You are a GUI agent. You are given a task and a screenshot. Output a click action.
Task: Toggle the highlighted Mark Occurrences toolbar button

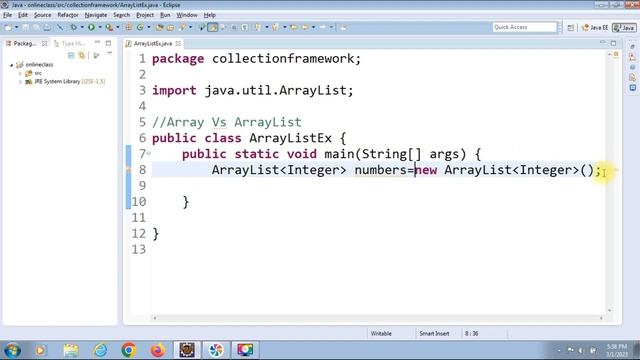[x=213, y=27]
